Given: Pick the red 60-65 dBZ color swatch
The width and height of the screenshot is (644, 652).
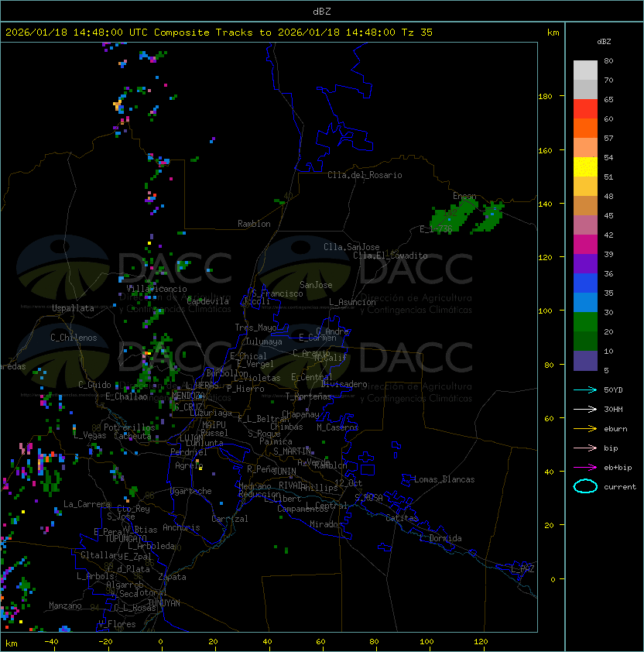Looking at the screenshot, I should coord(585,108).
